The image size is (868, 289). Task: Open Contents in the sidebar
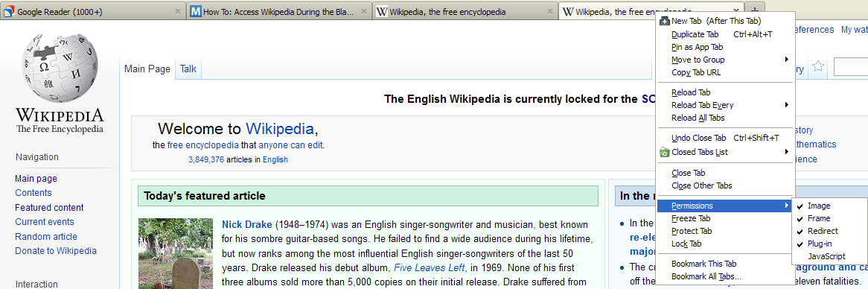[33, 193]
